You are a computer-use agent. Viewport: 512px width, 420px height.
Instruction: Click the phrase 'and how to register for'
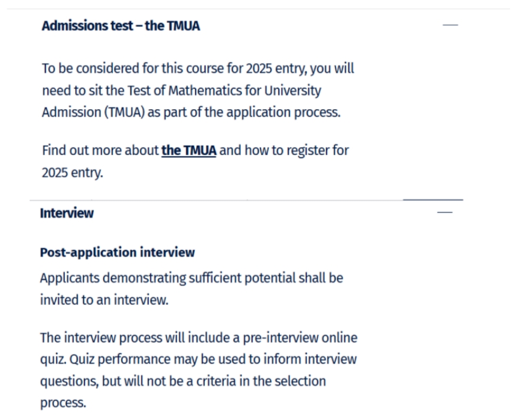(x=284, y=150)
